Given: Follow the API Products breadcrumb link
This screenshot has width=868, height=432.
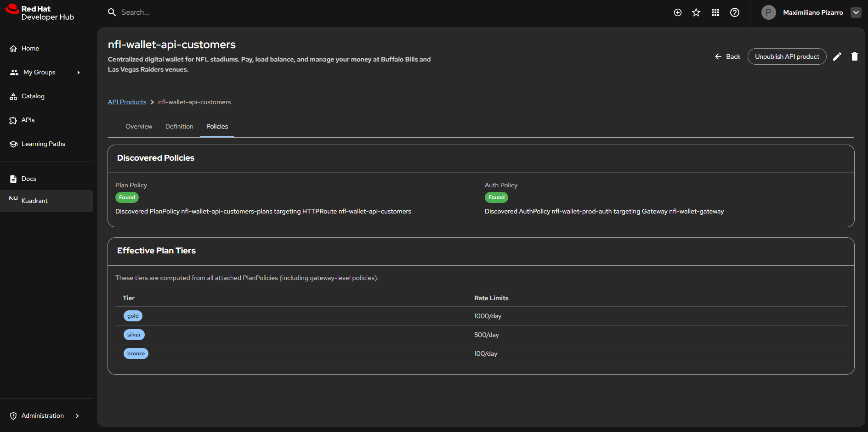Looking at the screenshot, I should [127, 102].
